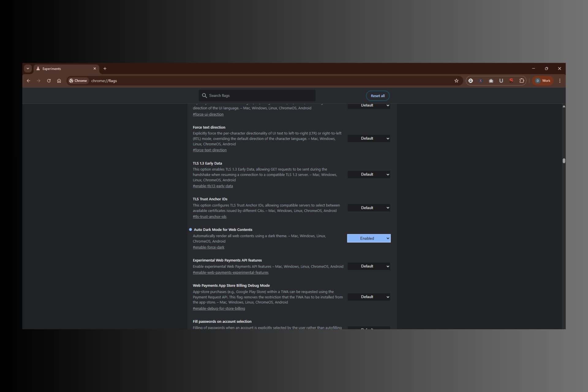Open the Work profile avatar

[543, 81]
